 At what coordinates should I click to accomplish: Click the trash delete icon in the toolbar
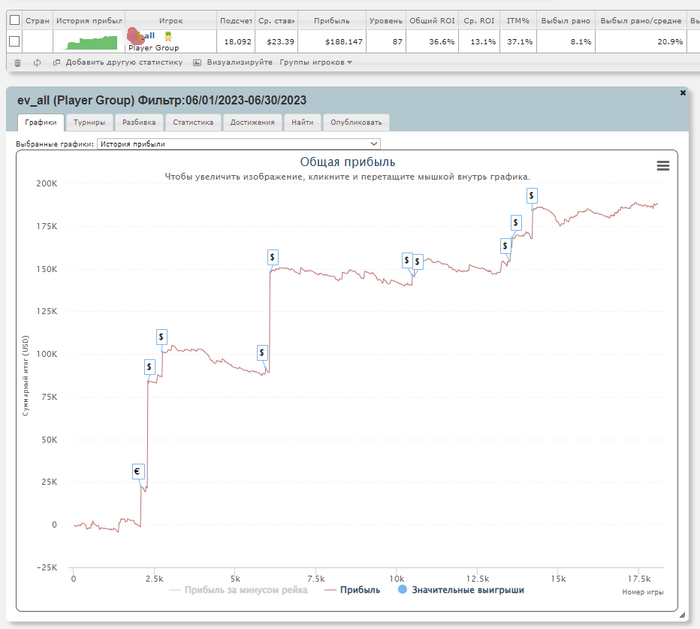[17, 63]
